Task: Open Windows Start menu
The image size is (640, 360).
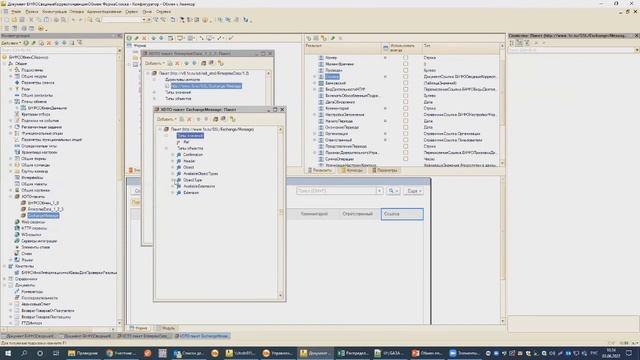Action: coord(8,353)
